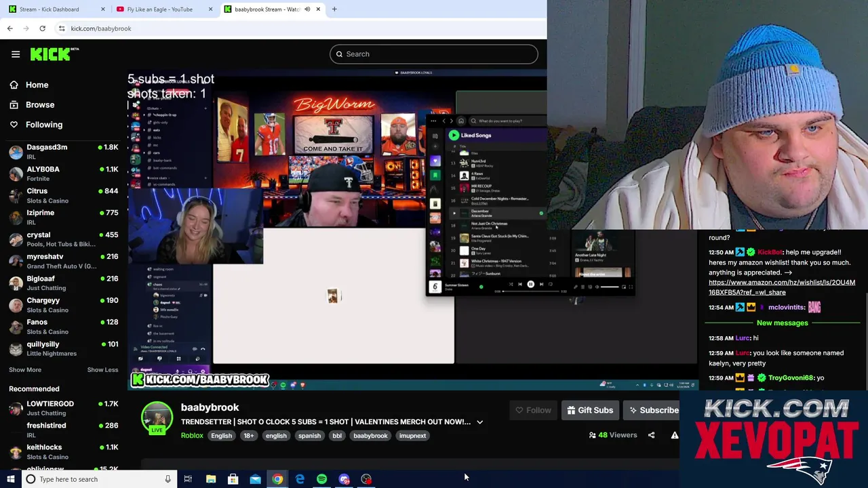
Task: Click the Iziprime channel avatar
Action: [16, 218]
